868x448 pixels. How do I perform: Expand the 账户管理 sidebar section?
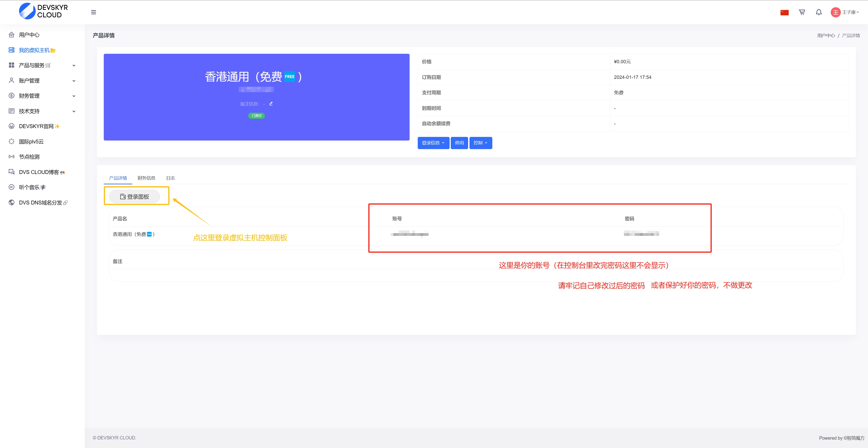[42, 80]
